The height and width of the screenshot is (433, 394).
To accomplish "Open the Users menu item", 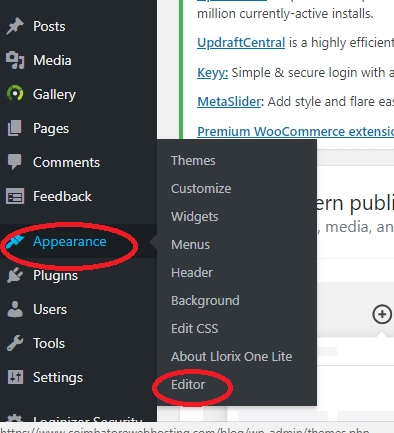I will coord(50,309).
